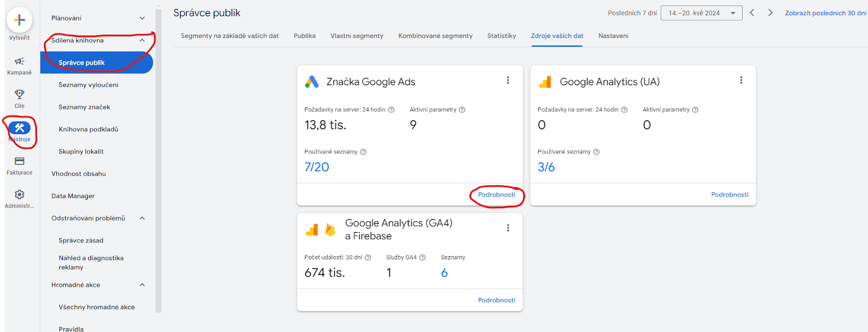Switch to Segmenty na základě vašich dat tab
Image resolution: width=868 pixels, height=332 pixels.
pos(229,36)
